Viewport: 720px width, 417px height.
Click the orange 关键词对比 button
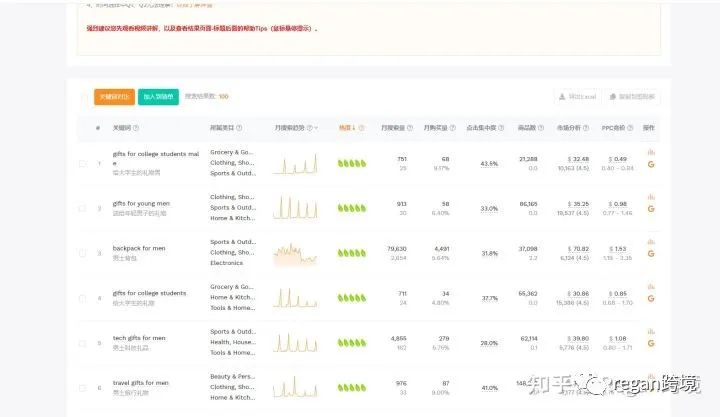112,97
